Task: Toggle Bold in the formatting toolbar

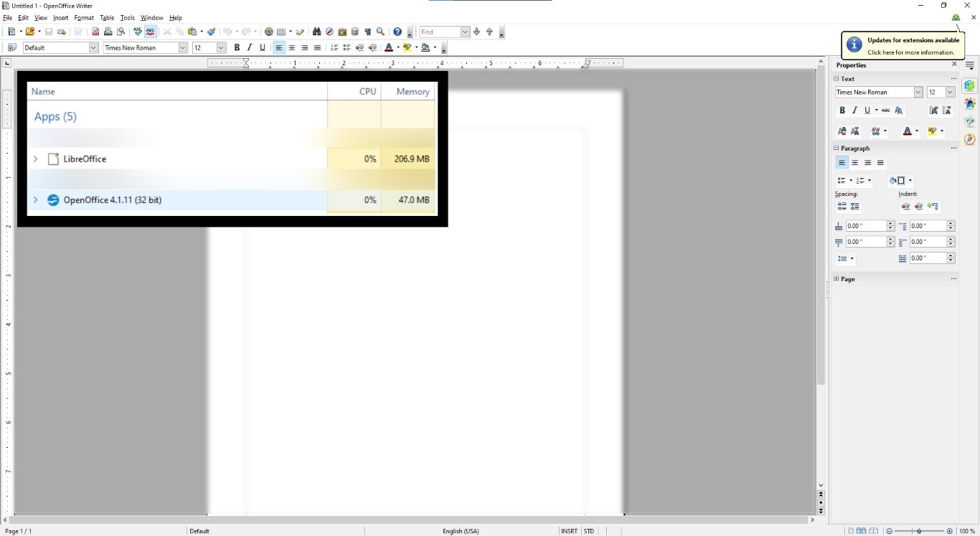Action: pos(237,47)
